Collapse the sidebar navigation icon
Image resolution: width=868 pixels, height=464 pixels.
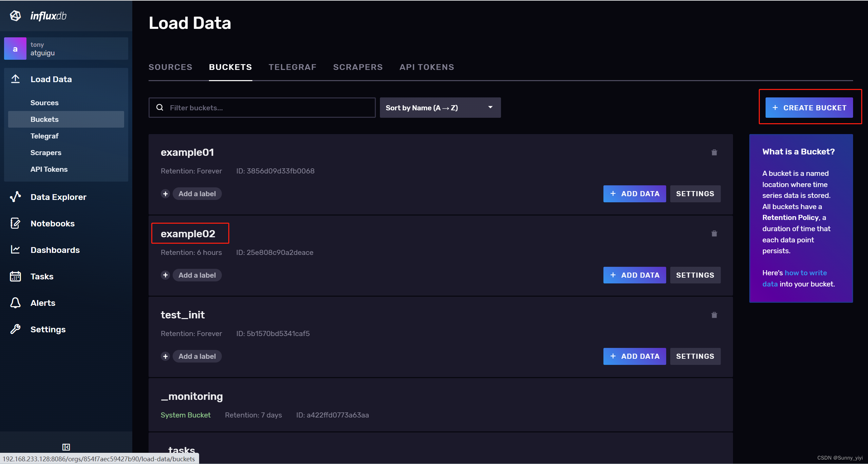(x=66, y=447)
